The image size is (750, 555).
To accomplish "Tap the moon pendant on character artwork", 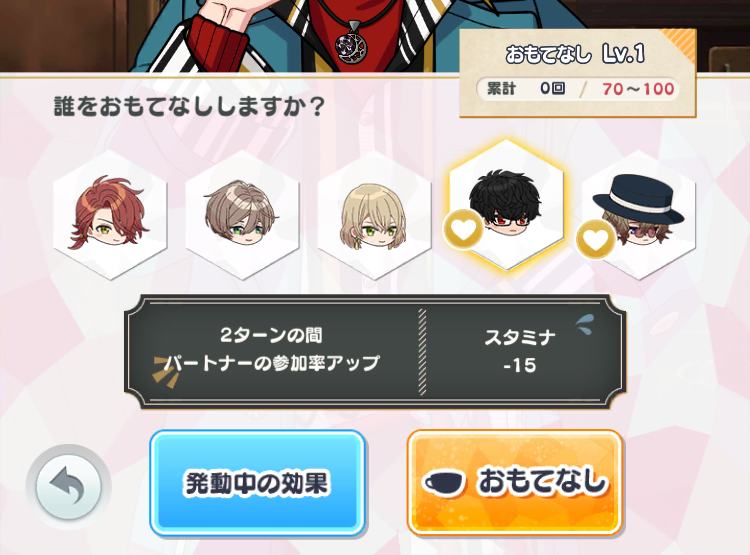I will [x=352, y=47].
